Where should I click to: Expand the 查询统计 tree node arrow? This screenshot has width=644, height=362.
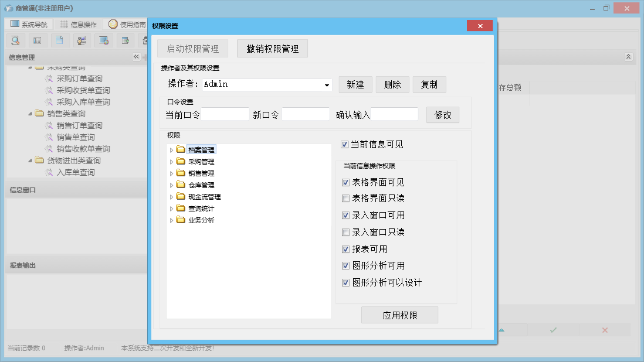tap(171, 209)
